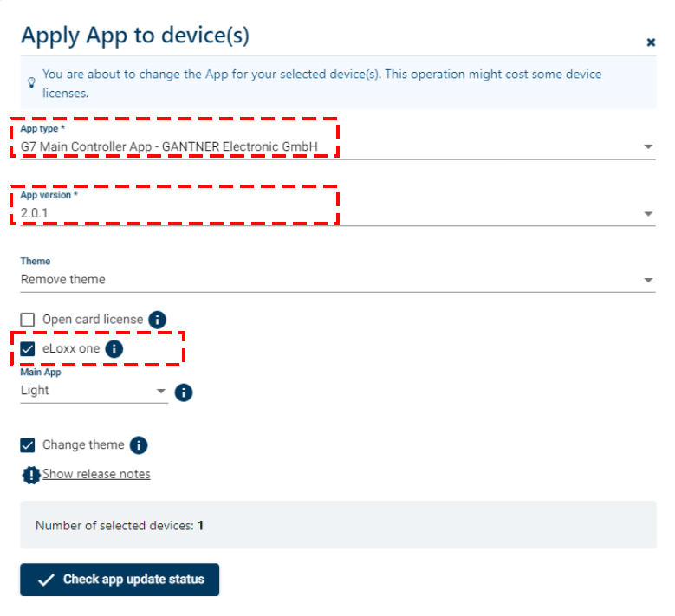Close the Apply App dialog

tap(651, 42)
